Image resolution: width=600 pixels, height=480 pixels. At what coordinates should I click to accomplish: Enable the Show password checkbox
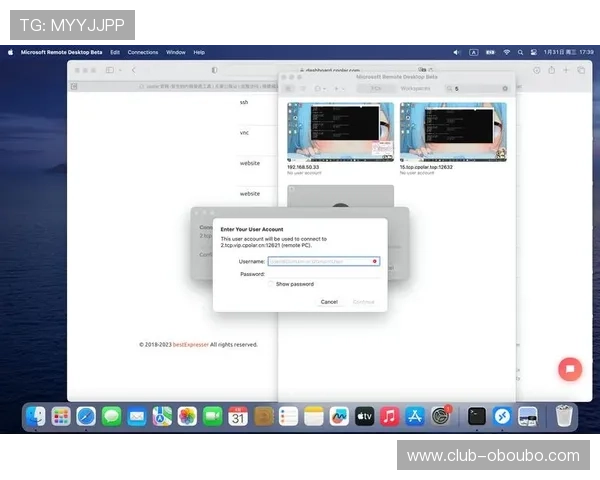pyautogui.click(x=271, y=284)
